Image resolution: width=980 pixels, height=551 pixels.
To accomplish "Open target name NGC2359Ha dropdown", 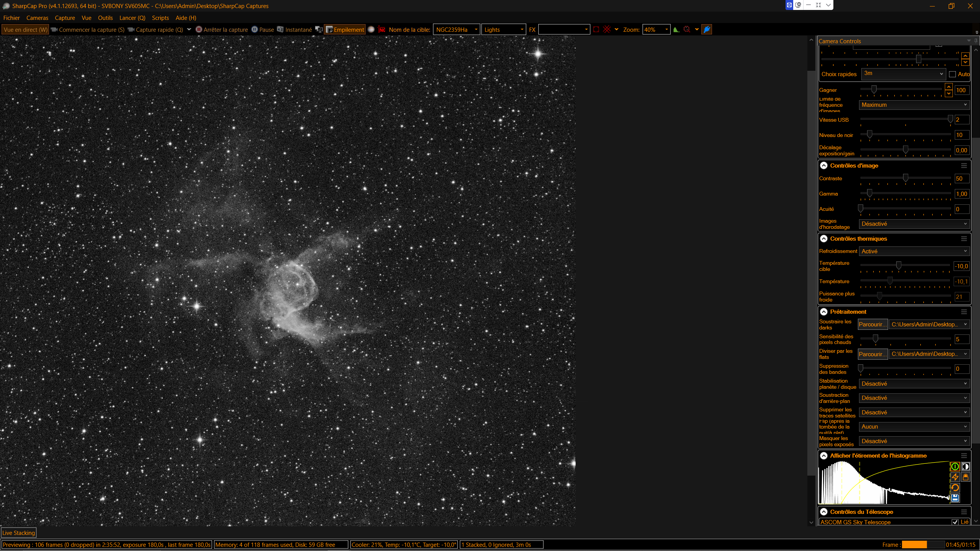I will click(456, 29).
